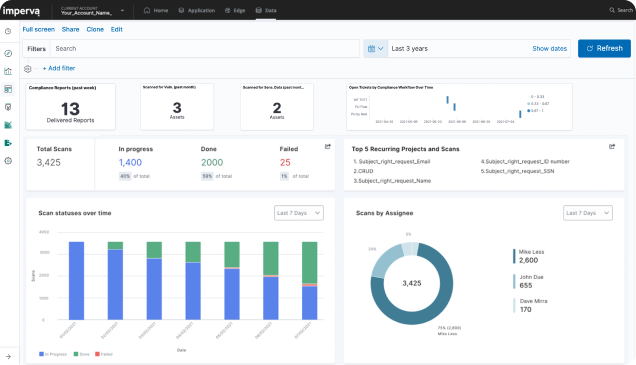Click the Filters label button
Image resolution: width=636 pixels, height=365 pixels.
[x=37, y=49]
